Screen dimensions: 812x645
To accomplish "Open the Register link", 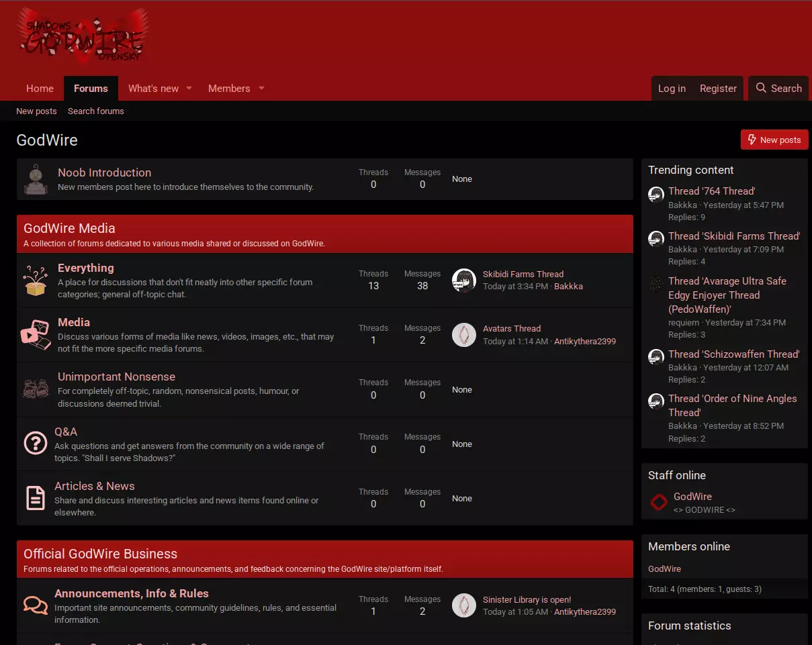I will (718, 89).
